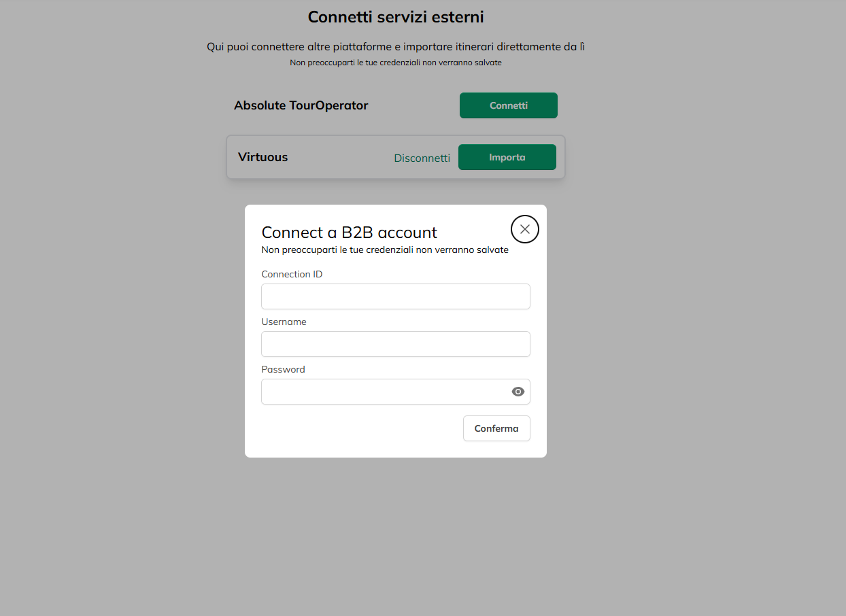Click the credentials note under the page description
This screenshot has height=616, width=846.
coord(395,63)
